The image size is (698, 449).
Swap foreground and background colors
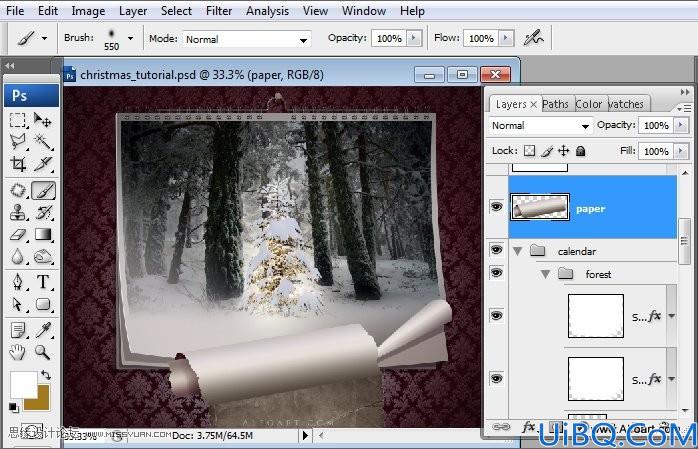(x=45, y=375)
